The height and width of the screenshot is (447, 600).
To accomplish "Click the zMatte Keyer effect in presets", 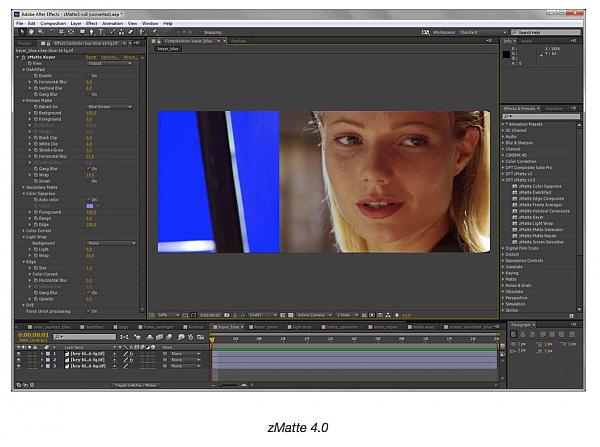I will pos(531,217).
